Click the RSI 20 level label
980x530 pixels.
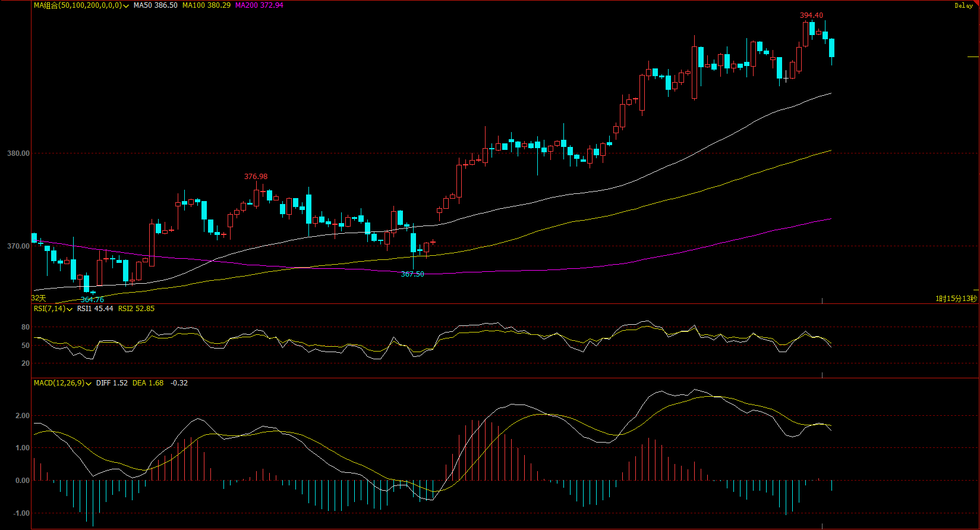click(x=26, y=363)
